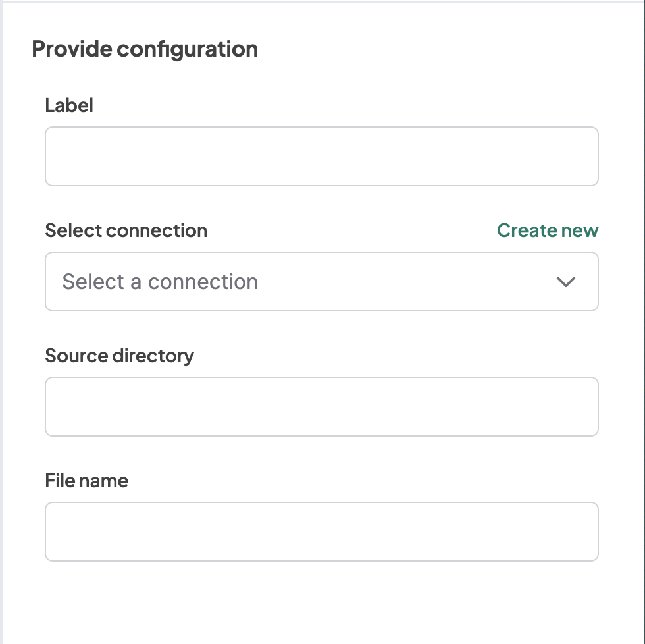
Task: Click the left end of the Label input
Action: click(x=59, y=157)
